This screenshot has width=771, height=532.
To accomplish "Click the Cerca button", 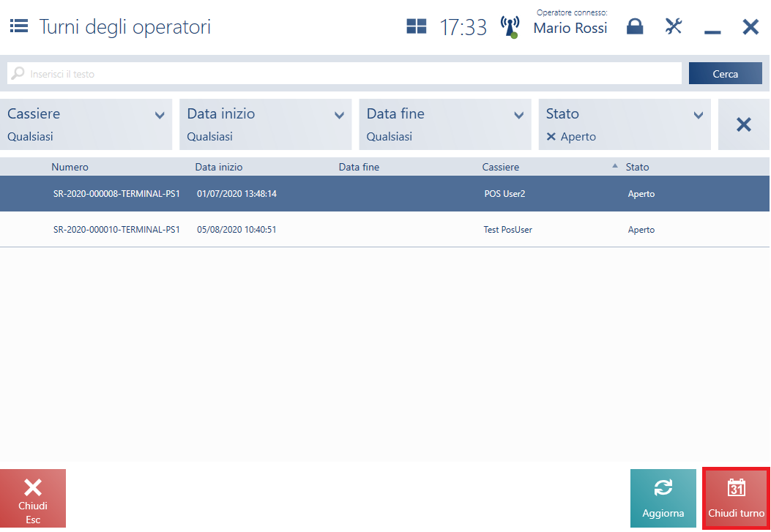I will click(726, 73).
